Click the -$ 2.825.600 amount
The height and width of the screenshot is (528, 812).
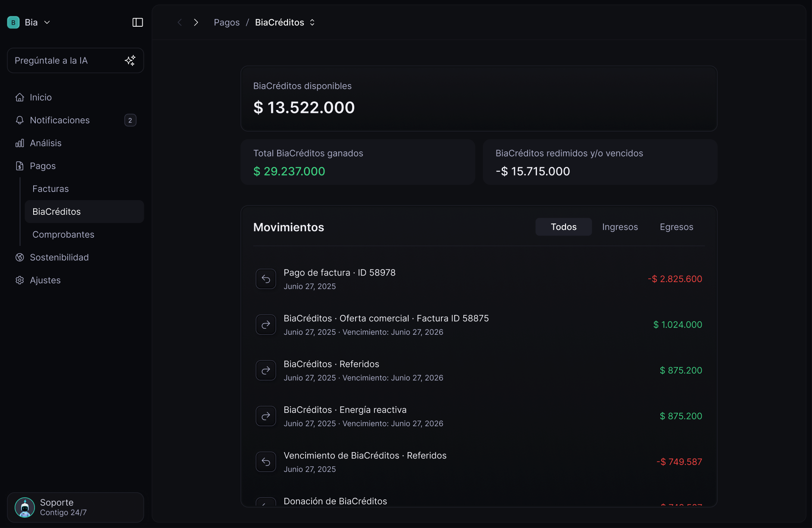[x=675, y=279]
